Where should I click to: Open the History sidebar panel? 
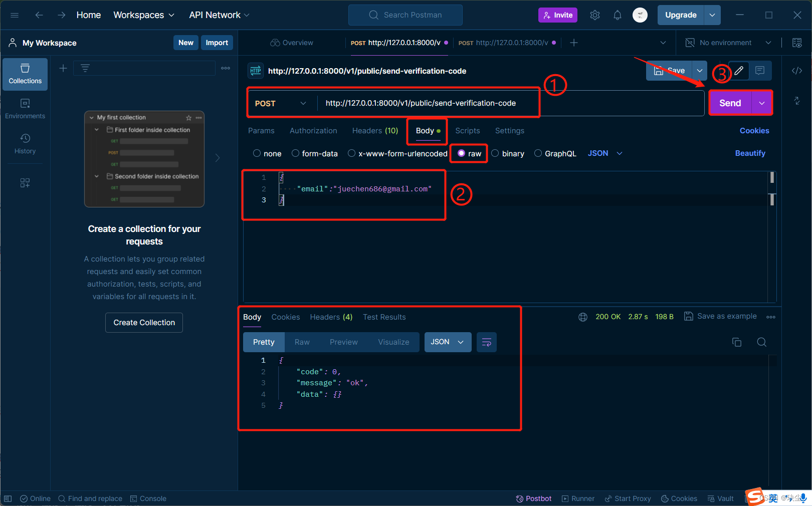tap(25, 144)
